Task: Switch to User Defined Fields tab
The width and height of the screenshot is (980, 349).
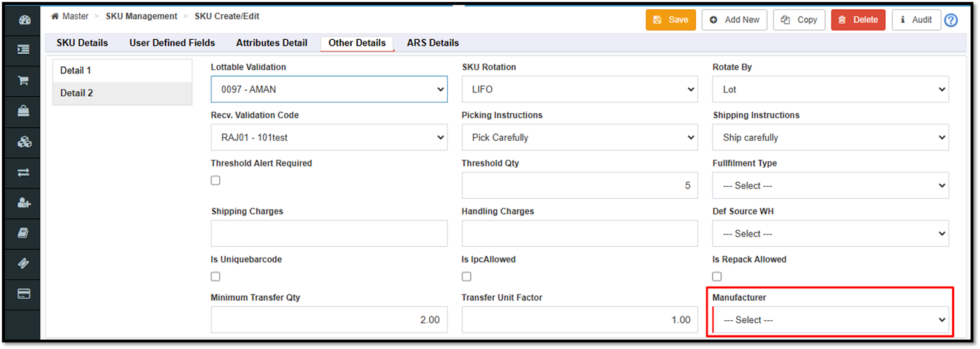Action: coord(172,43)
